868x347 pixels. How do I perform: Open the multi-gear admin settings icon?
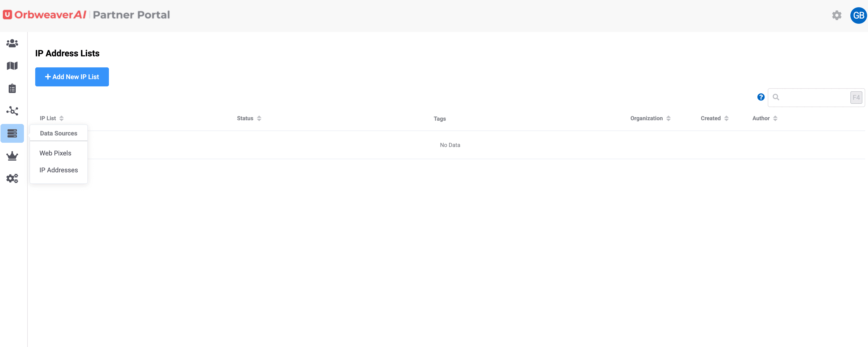[x=12, y=178]
